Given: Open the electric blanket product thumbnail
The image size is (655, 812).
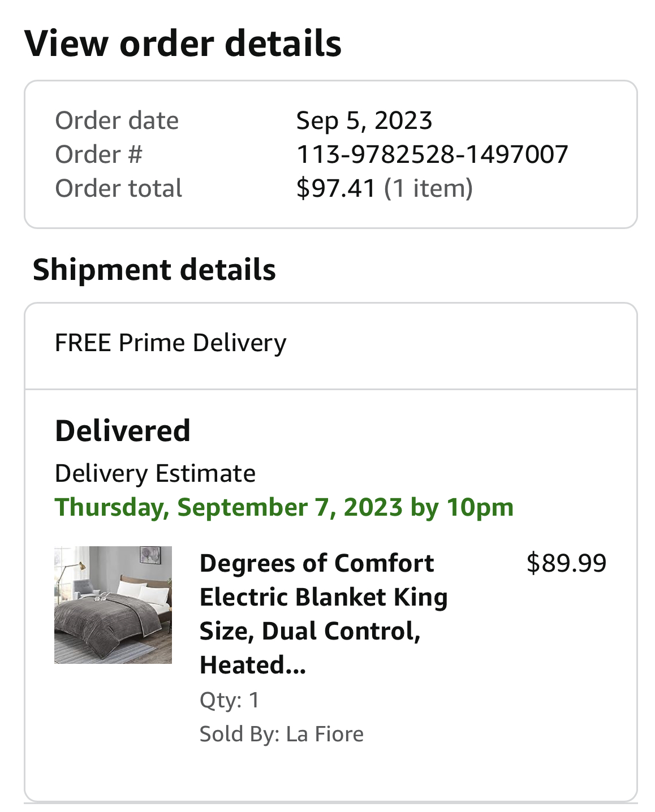Looking at the screenshot, I should click(x=113, y=604).
